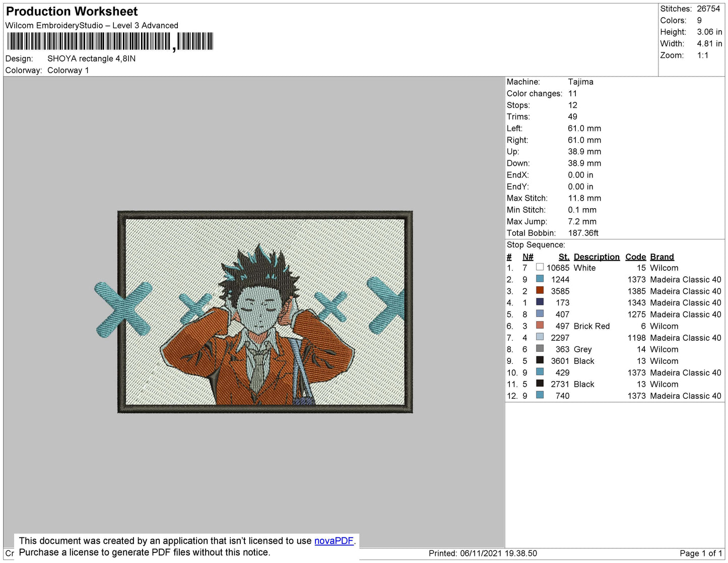Select the Max Stitch value '11.8 mm'
The height and width of the screenshot is (563, 728).
pos(584,198)
